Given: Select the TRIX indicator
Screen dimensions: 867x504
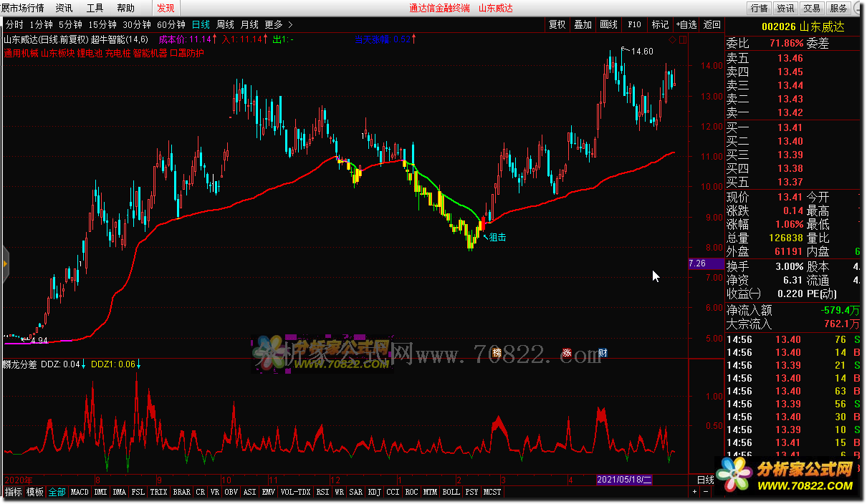Looking at the screenshot, I should pos(158,493).
